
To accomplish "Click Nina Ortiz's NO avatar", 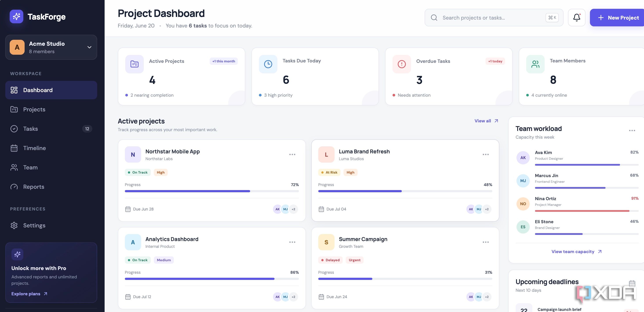I will pos(523,204).
